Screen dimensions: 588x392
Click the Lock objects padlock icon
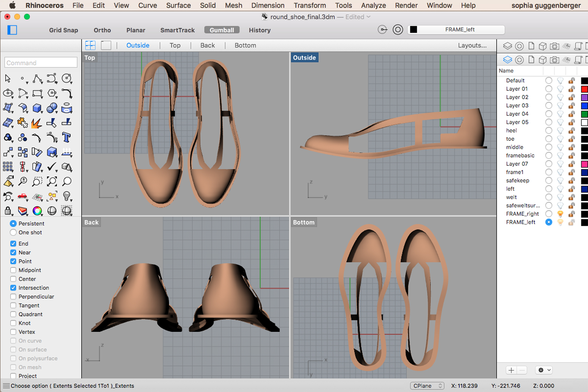tap(8, 211)
